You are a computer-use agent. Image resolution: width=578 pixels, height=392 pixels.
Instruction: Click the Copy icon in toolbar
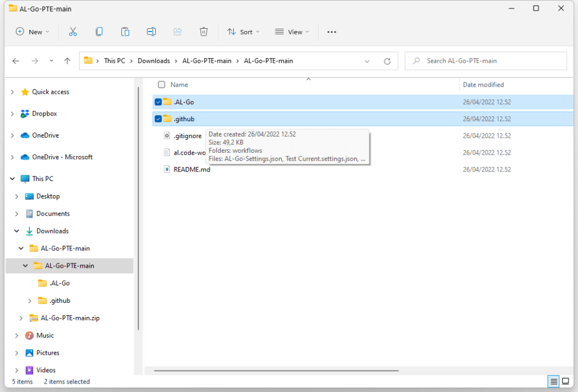click(x=99, y=32)
